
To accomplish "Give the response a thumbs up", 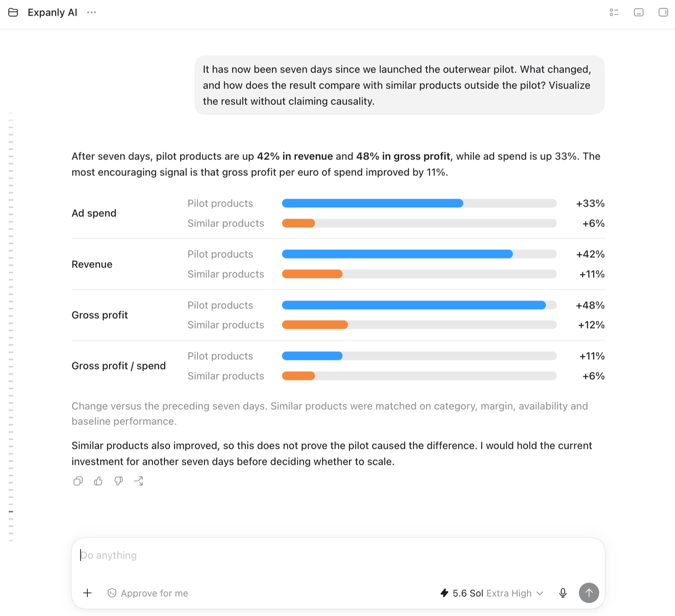I will click(98, 481).
